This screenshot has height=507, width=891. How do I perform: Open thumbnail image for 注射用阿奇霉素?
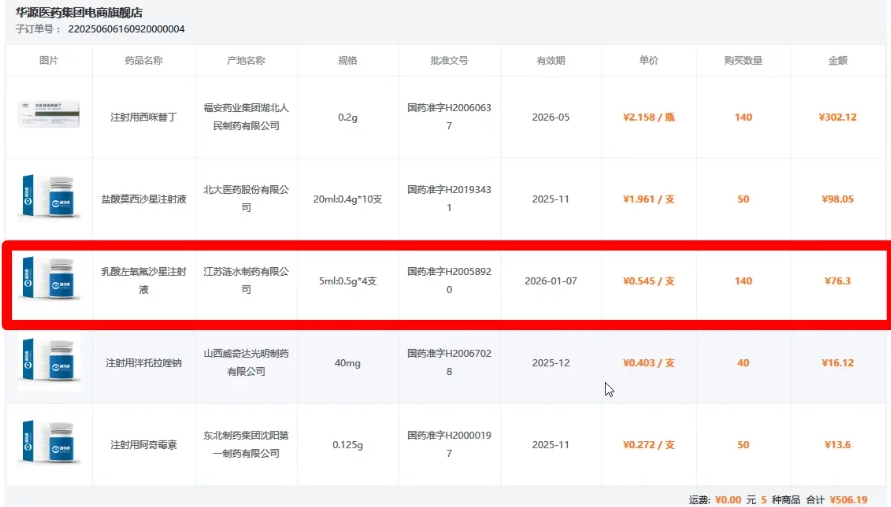(49, 442)
